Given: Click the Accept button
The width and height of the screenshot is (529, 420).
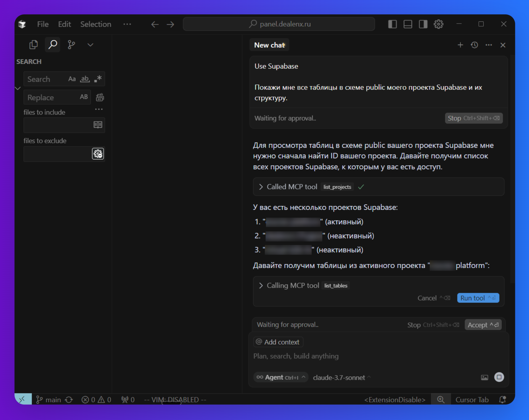Looking at the screenshot, I should coord(483,325).
